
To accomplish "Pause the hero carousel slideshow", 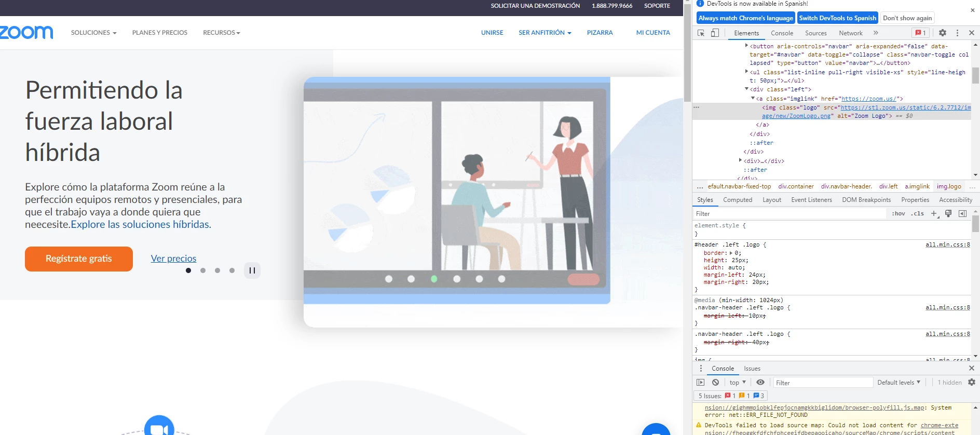I will point(252,270).
